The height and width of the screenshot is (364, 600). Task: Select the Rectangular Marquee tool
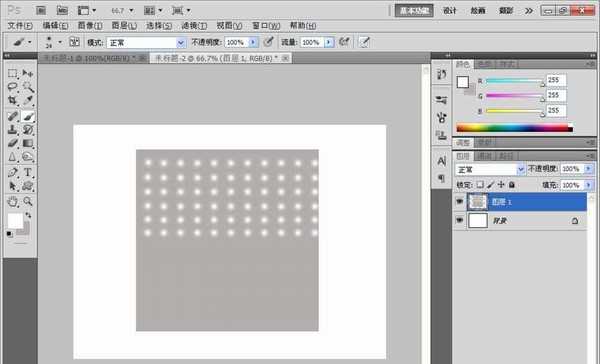[12, 73]
